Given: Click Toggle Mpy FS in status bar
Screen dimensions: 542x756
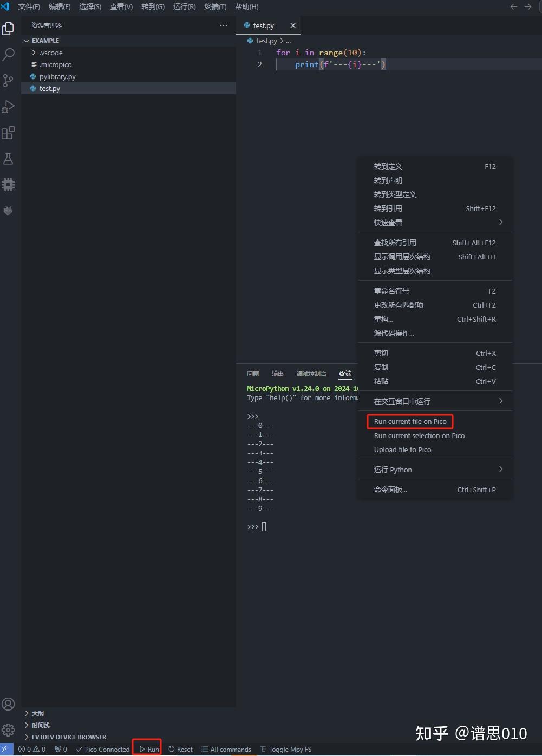Looking at the screenshot, I should [x=286, y=749].
